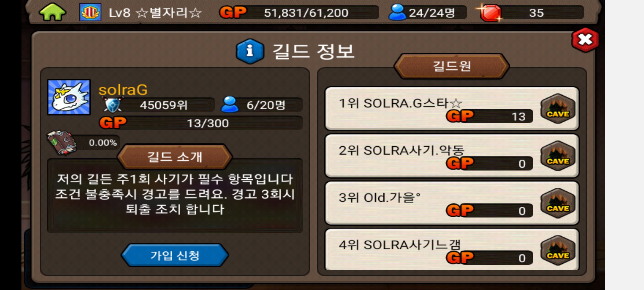Viewport: 644px width, 290px height.
Task: Tap the spellbook icon next to 0.00%
Action: (x=61, y=143)
